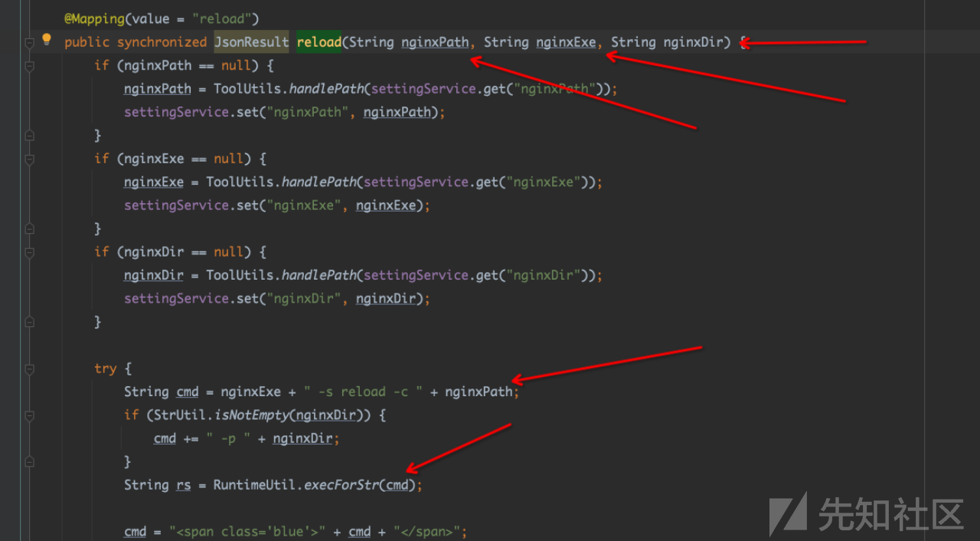
Task: Click the rs variable declaration
Action: pyautogui.click(x=184, y=485)
